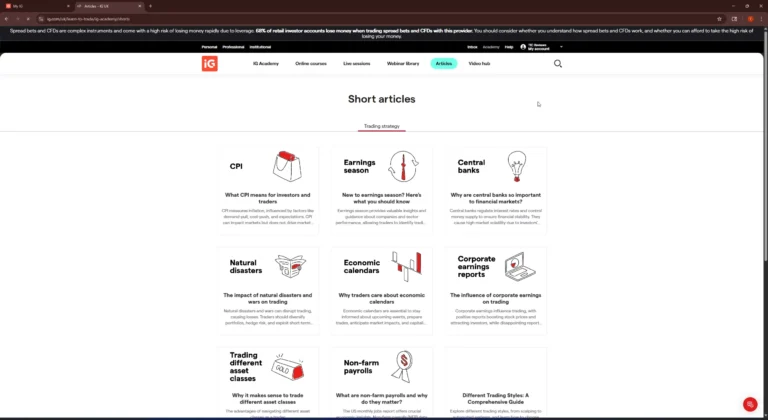Click the browser reload/stop icon
Image resolution: width=768 pixels, height=420 pixels.
pyautogui.click(x=28, y=19)
